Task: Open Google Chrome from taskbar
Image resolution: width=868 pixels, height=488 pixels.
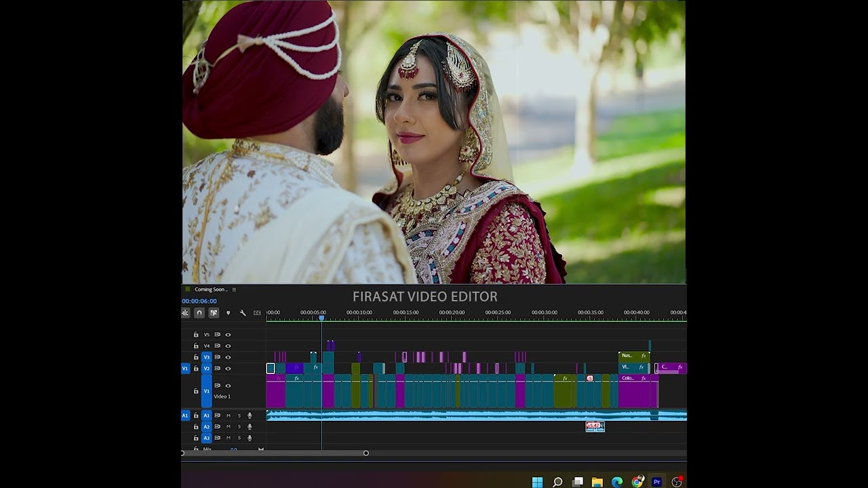Action: click(637, 482)
